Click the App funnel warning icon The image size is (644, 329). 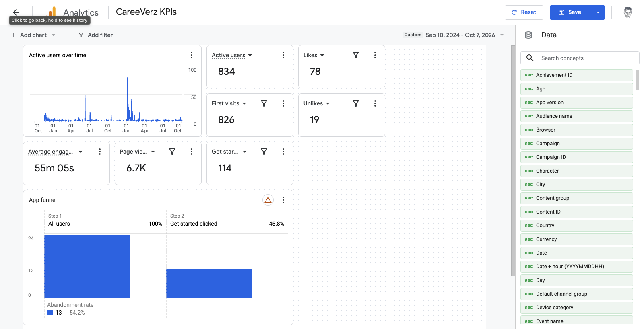[x=268, y=200]
